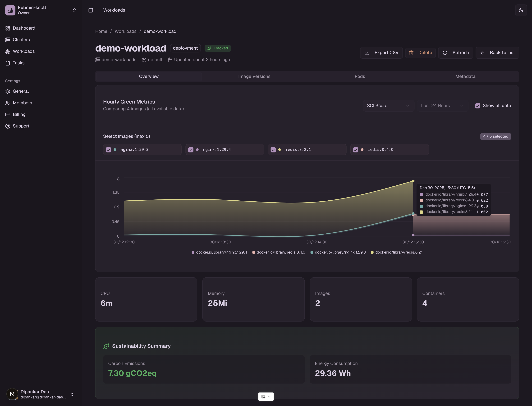Open Members in settings sidebar
532x406 pixels.
[22, 103]
